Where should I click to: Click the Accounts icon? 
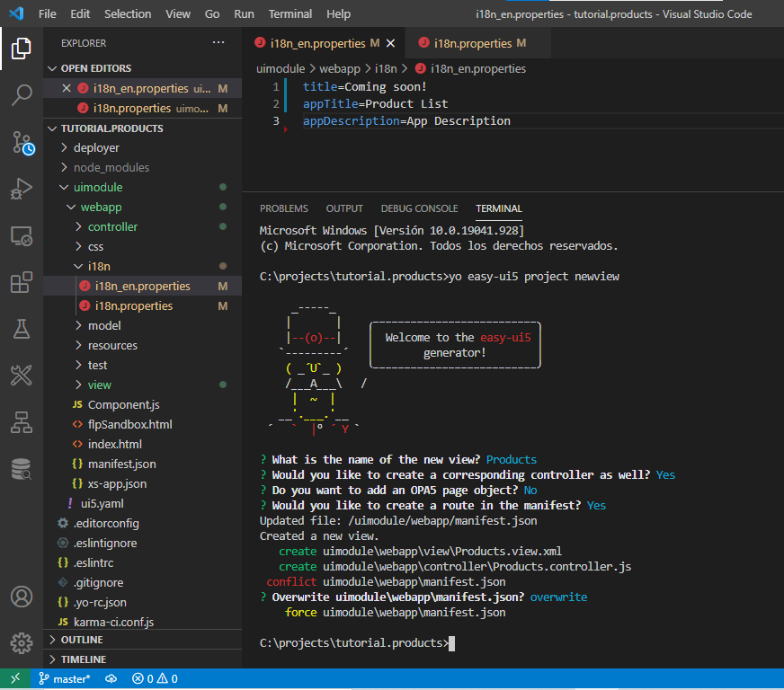coord(22,596)
